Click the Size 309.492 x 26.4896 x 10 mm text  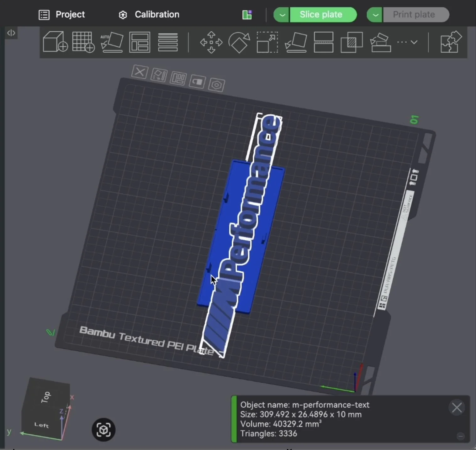pyautogui.click(x=301, y=414)
